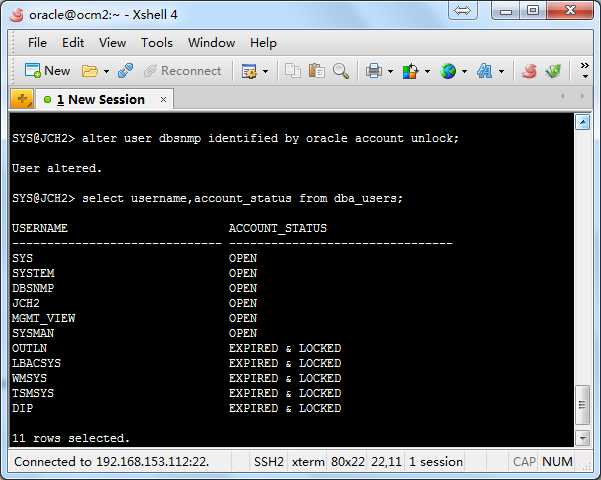The width and height of the screenshot is (601, 480).
Task: Open the View menu
Action: [x=112, y=43]
